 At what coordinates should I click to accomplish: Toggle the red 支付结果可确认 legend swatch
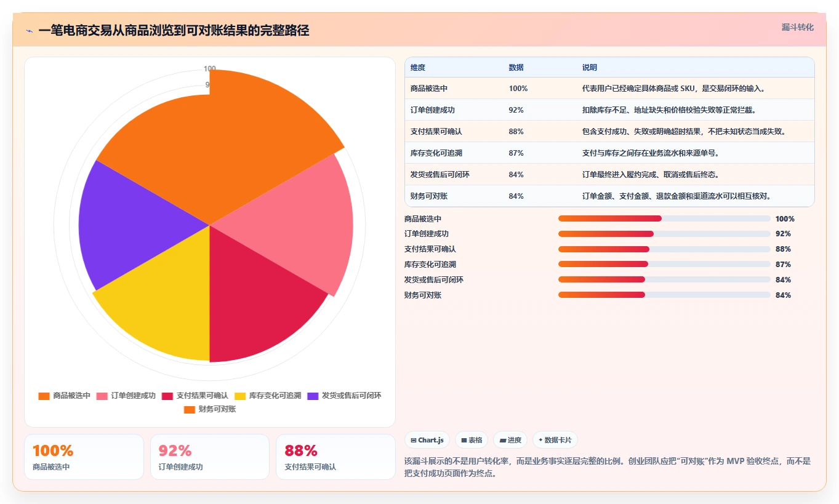(167, 396)
